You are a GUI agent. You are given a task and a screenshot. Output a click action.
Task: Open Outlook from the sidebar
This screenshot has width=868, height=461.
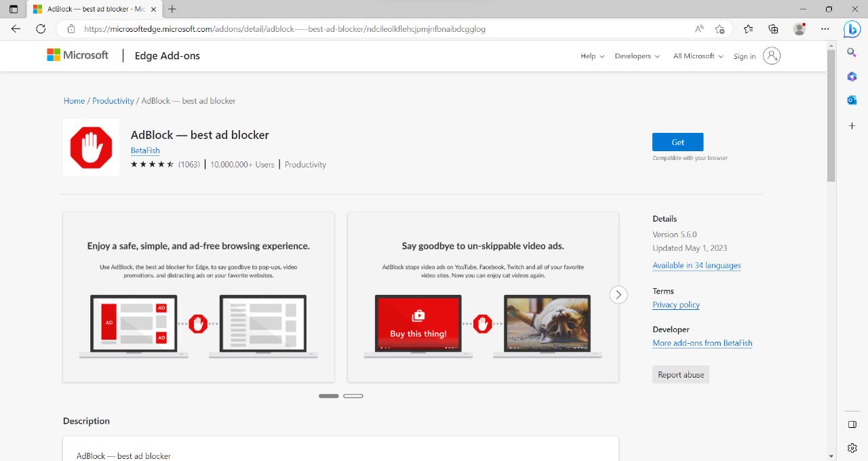(x=852, y=100)
